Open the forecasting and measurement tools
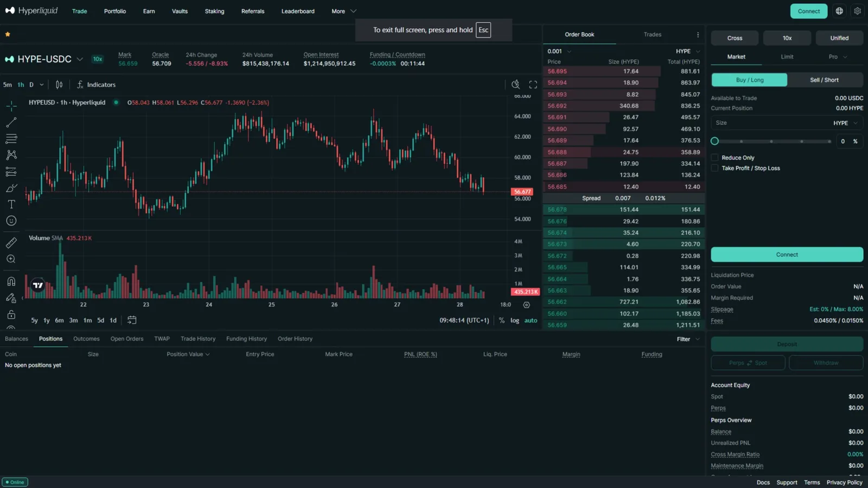This screenshot has height=488, width=868. click(x=11, y=172)
